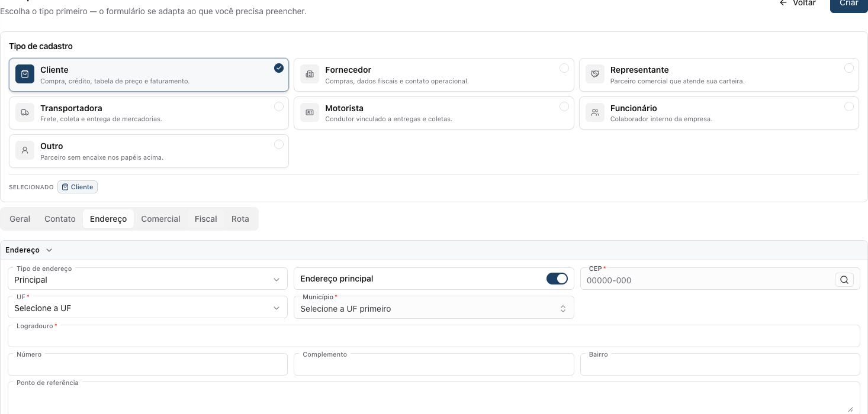This screenshot has width=868, height=414.
Task: Click the Ponto de referência textarea
Action: pos(434,397)
